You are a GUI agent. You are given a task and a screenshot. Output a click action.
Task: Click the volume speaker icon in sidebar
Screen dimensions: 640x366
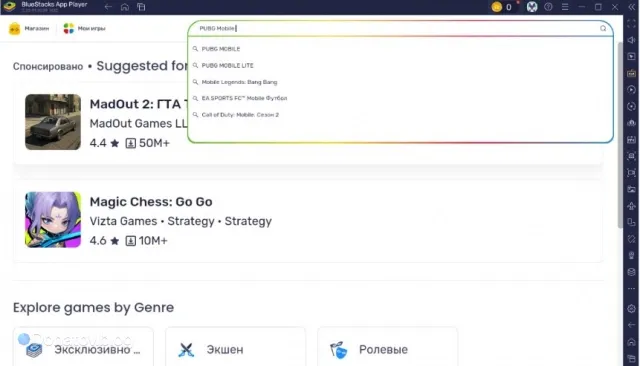(631, 40)
